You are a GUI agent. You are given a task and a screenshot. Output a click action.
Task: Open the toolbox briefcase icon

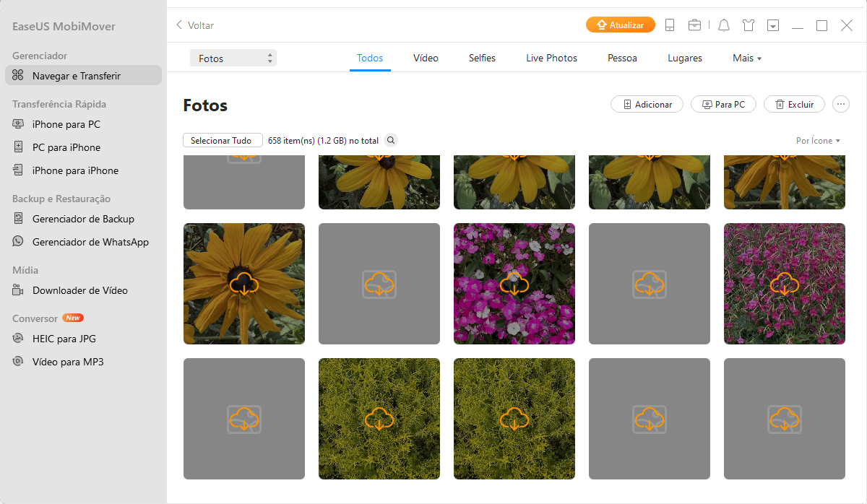[x=694, y=25]
